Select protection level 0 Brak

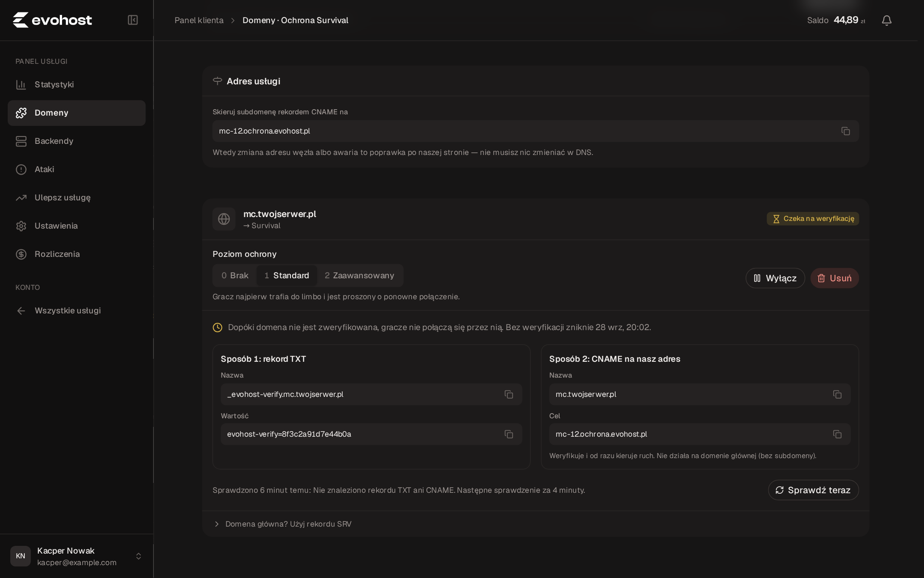[235, 275]
